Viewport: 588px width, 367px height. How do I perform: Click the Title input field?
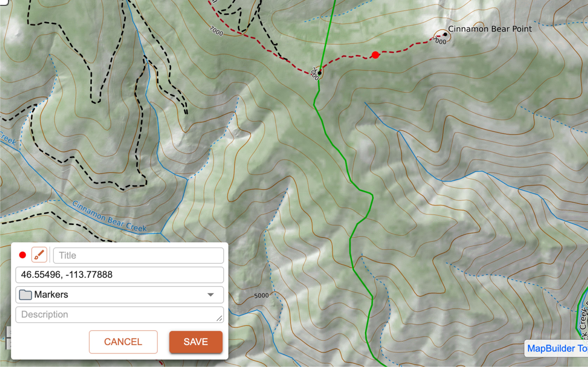[138, 255]
